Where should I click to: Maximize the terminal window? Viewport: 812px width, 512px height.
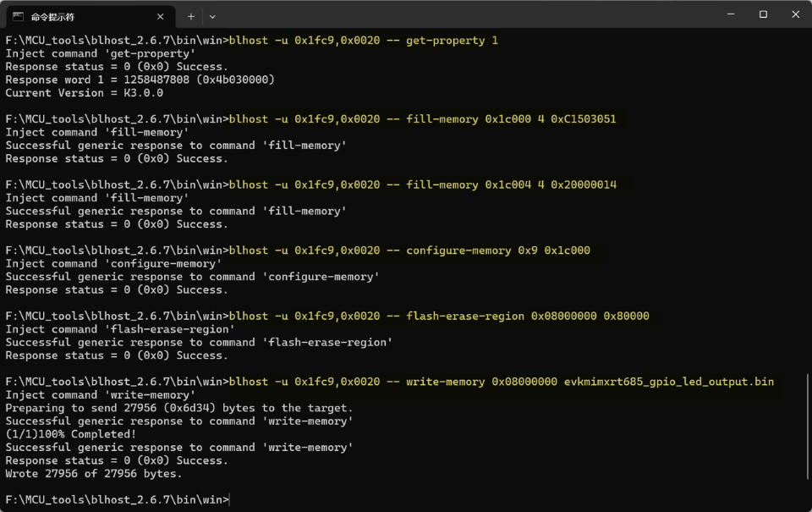pos(763,14)
